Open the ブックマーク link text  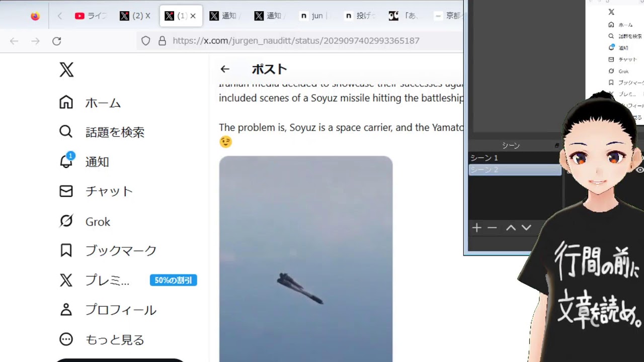point(121,250)
